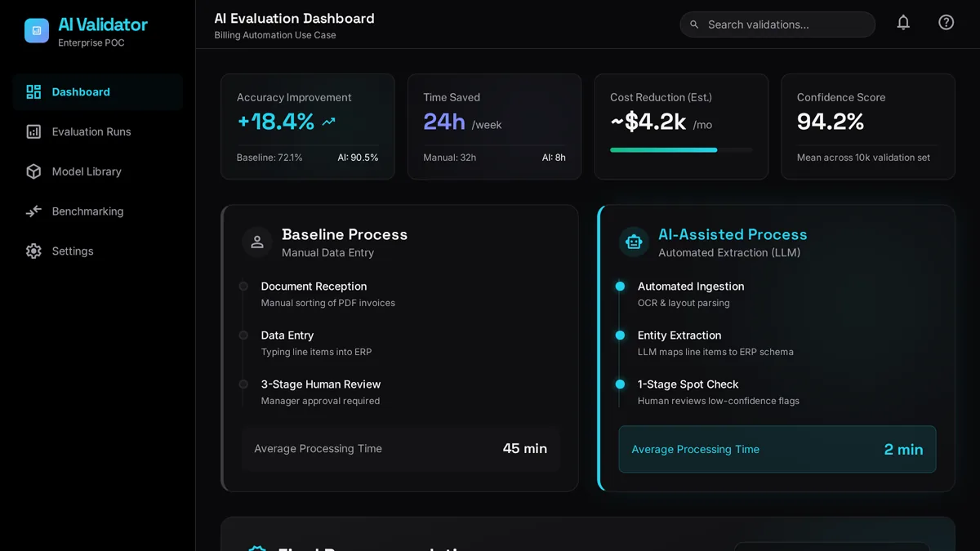The height and width of the screenshot is (551, 980).
Task: Click the Cost Reduction progress bar
Action: pos(681,150)
